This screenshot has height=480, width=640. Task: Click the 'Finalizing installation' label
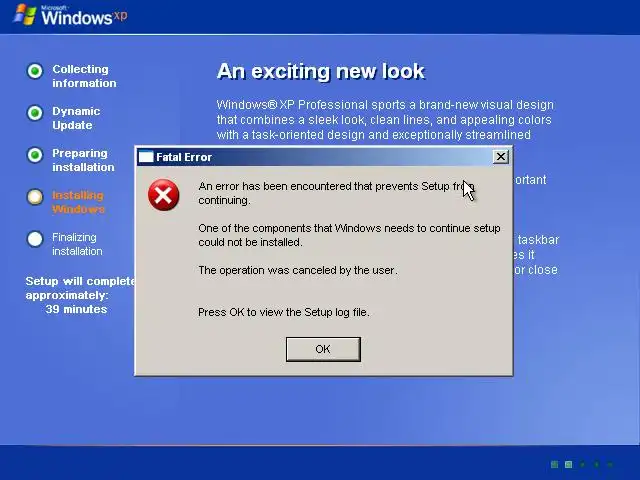[77, 244]
